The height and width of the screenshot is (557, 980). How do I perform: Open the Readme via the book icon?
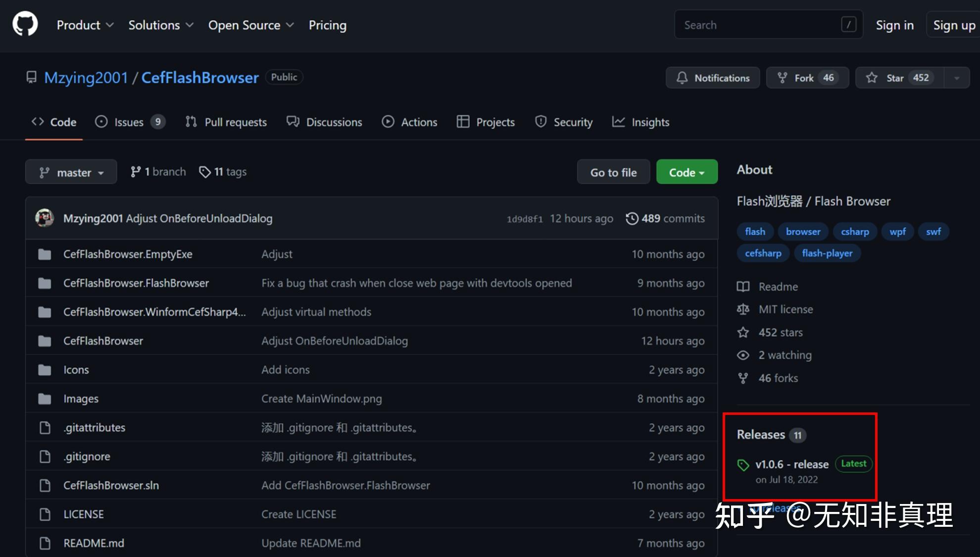tap(743, 286)
